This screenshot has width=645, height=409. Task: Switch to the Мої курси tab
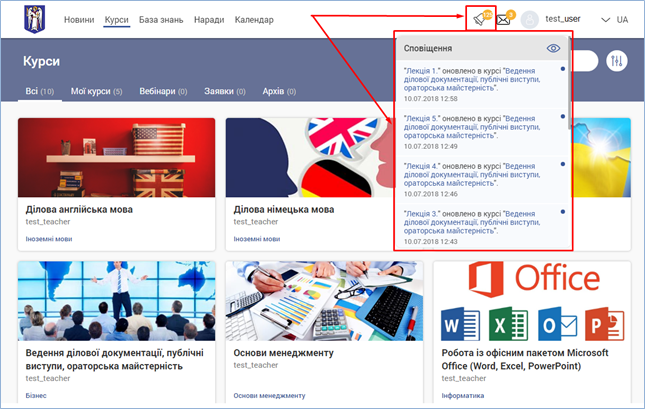tap(96, 92)
